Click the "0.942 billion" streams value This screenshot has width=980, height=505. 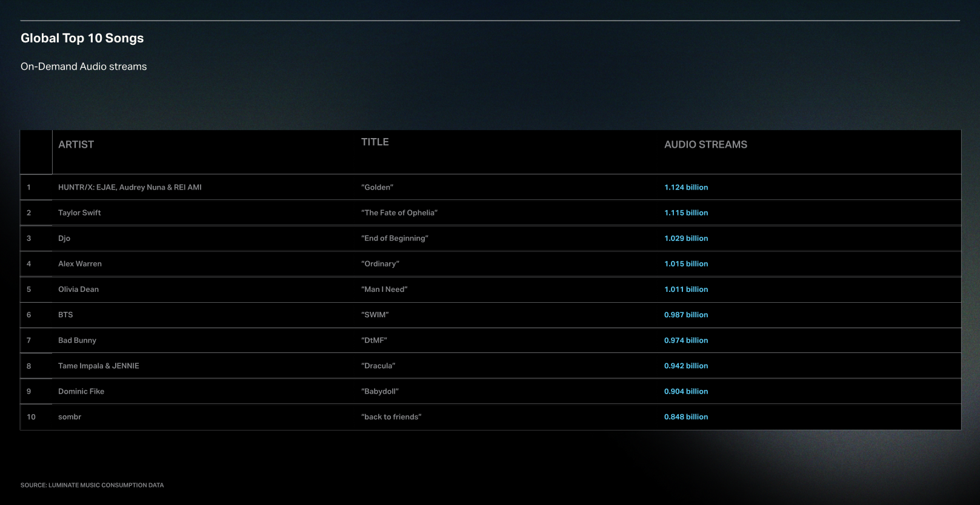[x=686, y=366]
